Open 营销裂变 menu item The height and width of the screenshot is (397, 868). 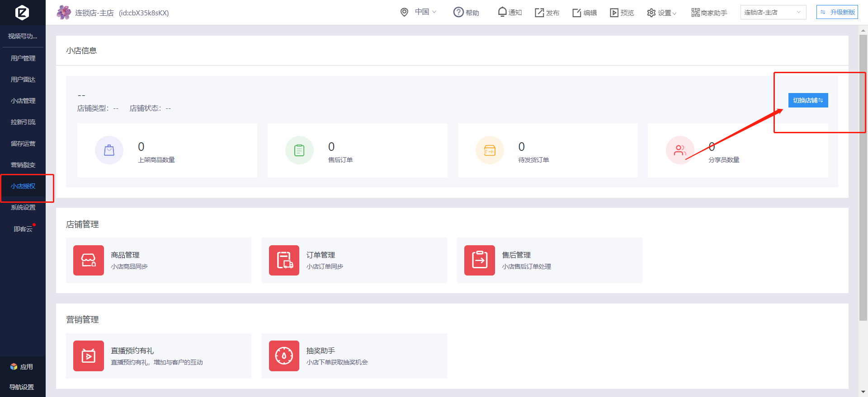coord(23,165)
